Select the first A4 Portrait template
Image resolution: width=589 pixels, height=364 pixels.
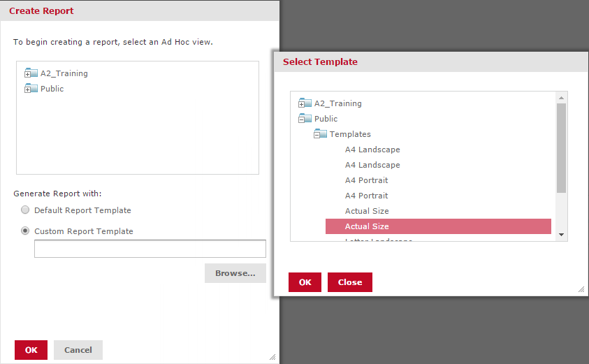pyautogui.click(x=366, y=180)
